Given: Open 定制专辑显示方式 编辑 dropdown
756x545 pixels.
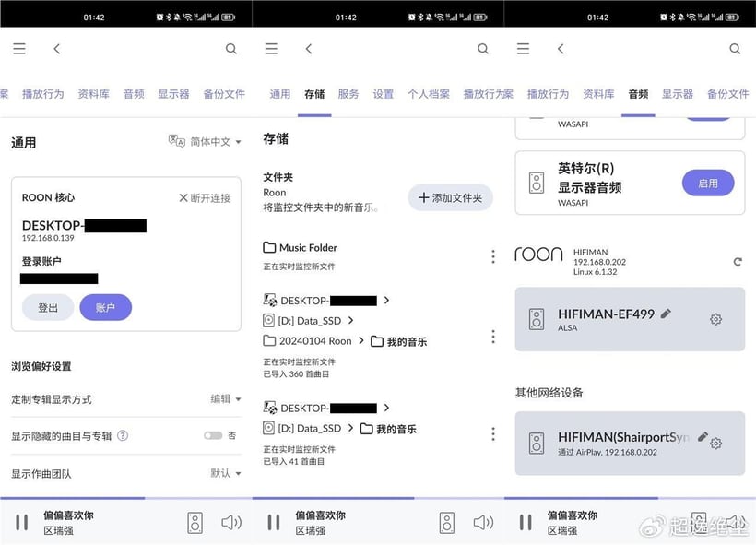Looking at the screenshot, I should click(226, 399).
